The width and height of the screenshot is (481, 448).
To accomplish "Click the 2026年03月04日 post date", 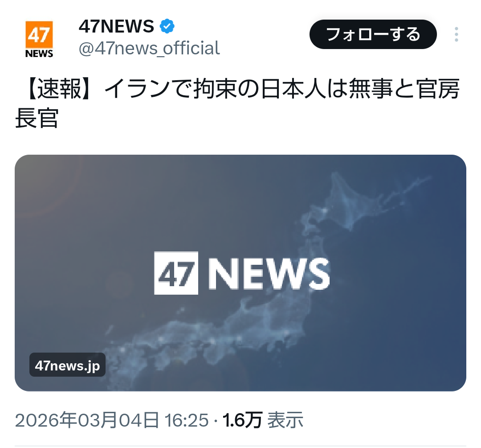I will point(87,420).
